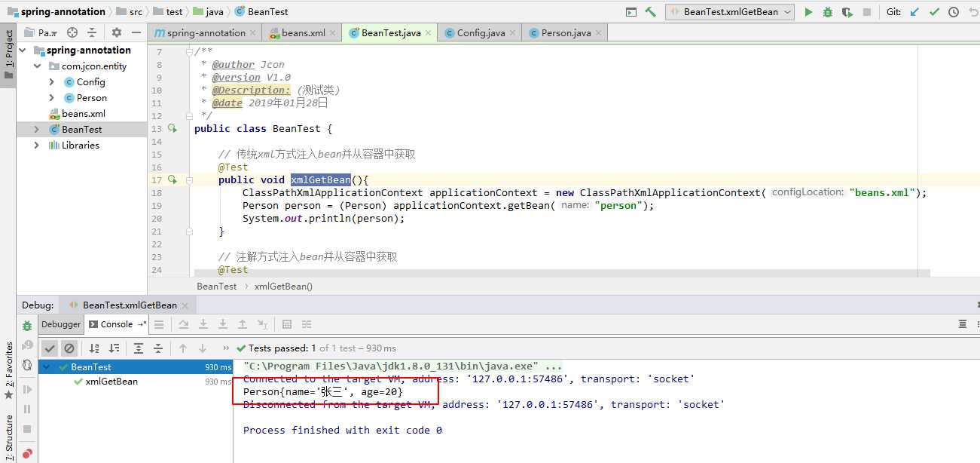Open the BeanTest.xmlGetBean run configuration dropdown
Viewport: 980px width, 463px height.
(729, 12)
